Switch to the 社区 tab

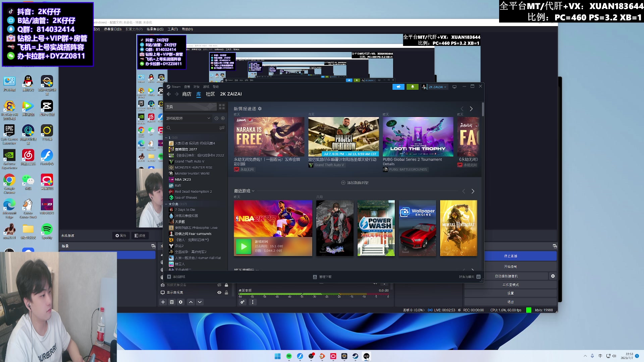(210, 94)
